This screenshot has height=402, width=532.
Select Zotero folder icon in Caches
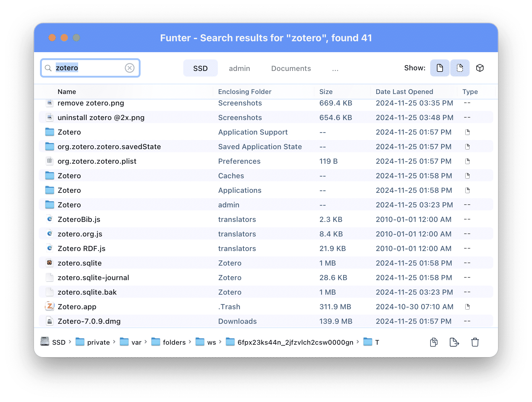pos(50,176)
